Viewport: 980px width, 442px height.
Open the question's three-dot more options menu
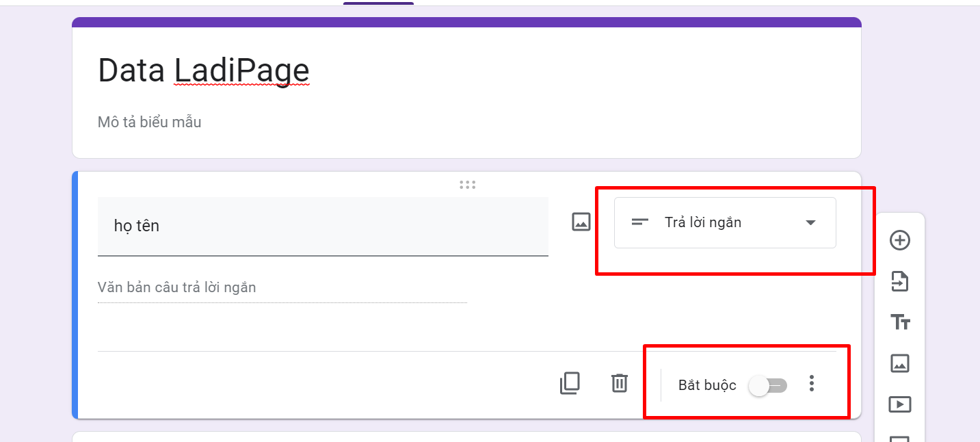(x=812, y=384)
